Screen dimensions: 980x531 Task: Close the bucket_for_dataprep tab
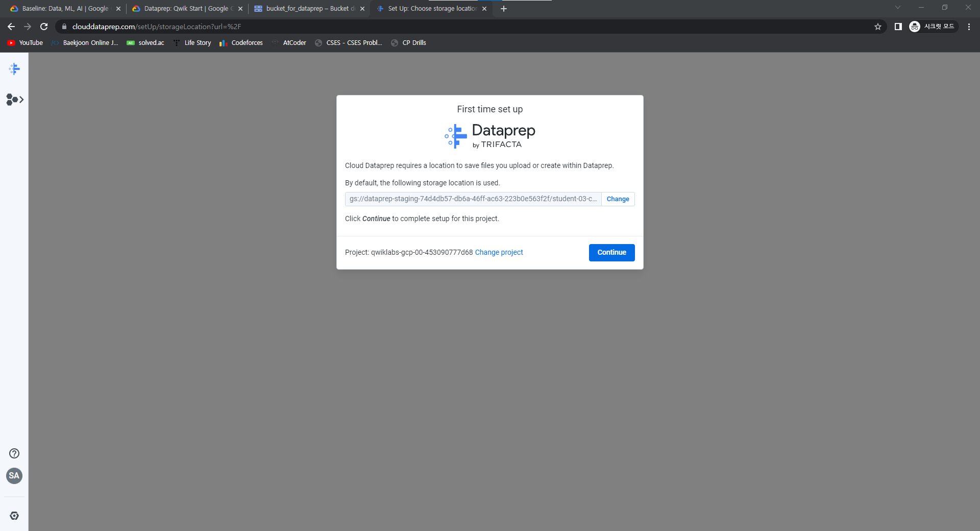(362, 9)
